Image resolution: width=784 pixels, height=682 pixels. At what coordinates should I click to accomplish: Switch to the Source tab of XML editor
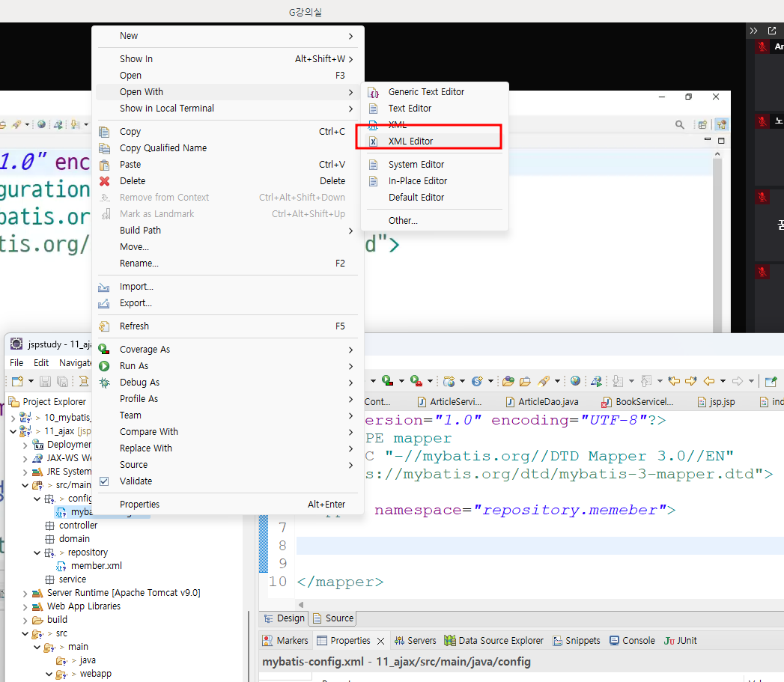coord(333,618)
